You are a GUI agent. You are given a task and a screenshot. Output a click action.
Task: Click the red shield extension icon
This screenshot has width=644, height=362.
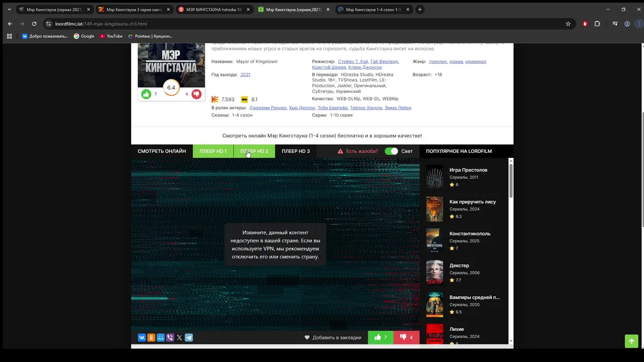[x=585, y=24]
